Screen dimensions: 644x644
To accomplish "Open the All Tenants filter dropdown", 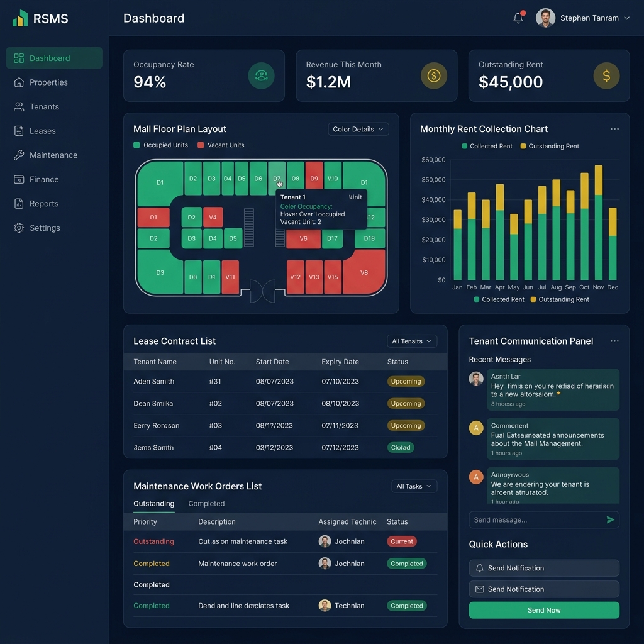I will point(411,341).
